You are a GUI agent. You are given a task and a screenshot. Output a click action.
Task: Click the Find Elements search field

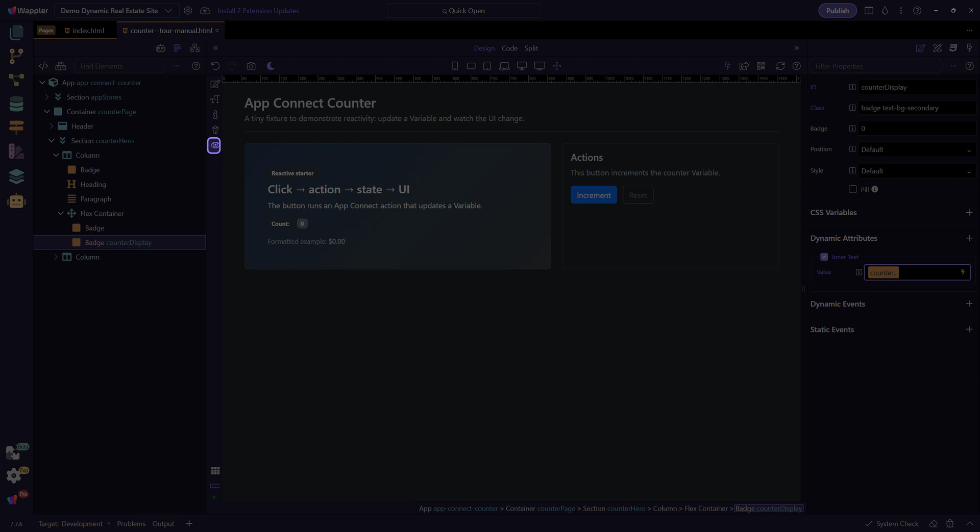[120, 66]
